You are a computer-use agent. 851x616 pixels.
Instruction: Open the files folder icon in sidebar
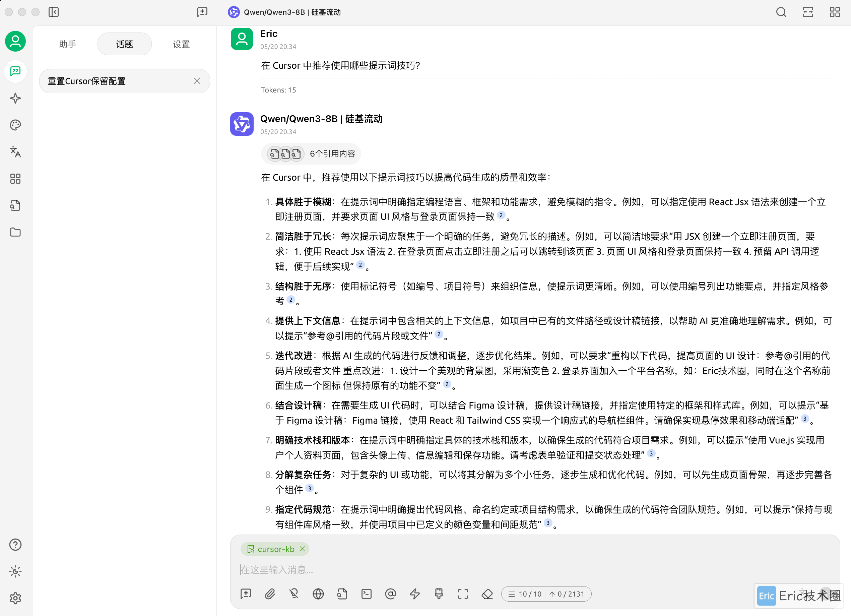[x=15, y=232]
